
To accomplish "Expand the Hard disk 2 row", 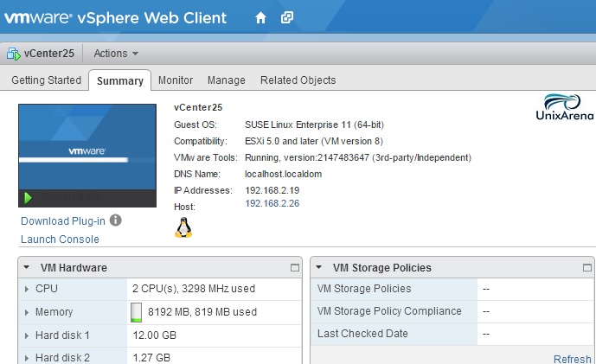I will pyautogui.click(x=26, y=358).
